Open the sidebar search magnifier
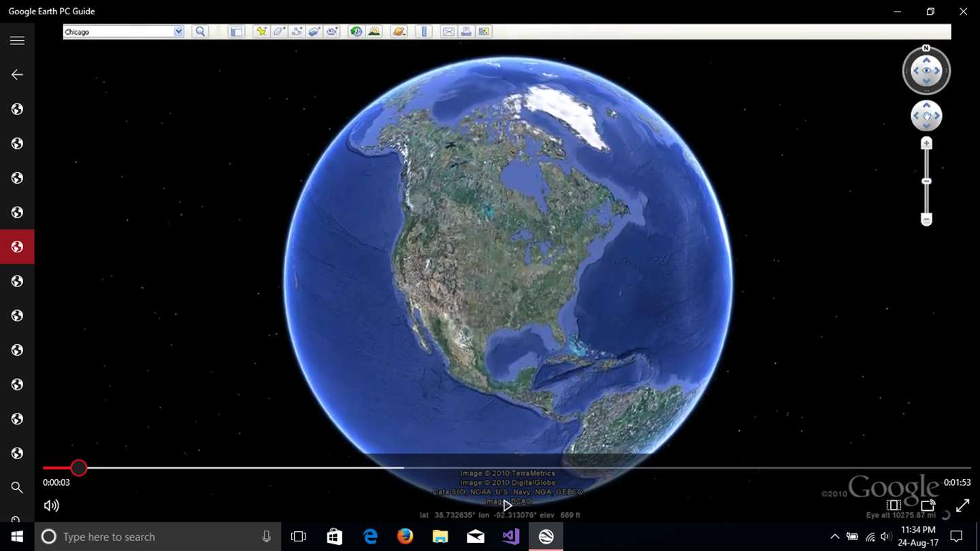Screen dimensions: 980x551 [x=17, y=488]
